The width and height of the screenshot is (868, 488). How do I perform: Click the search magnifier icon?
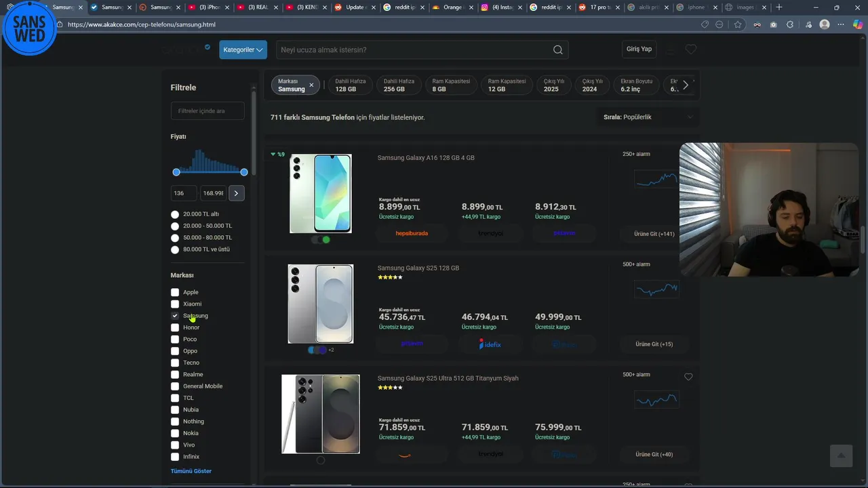557,49
